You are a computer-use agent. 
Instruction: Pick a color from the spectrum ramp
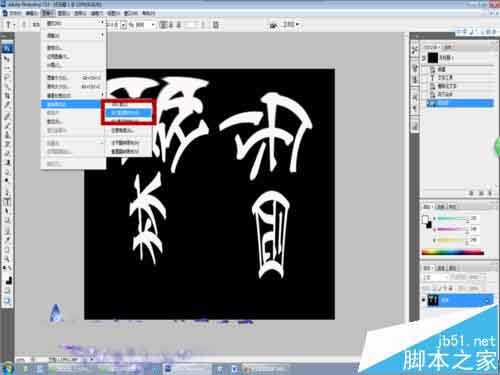(x=452, y=252)
